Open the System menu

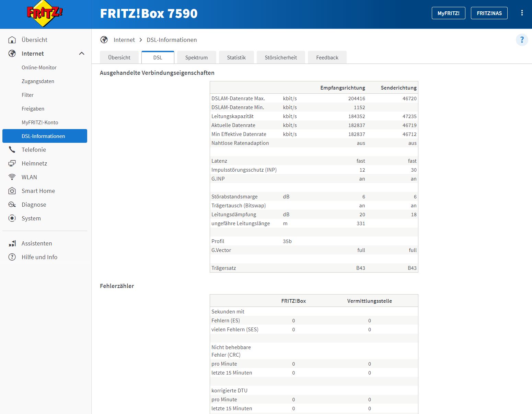point(45,218)
